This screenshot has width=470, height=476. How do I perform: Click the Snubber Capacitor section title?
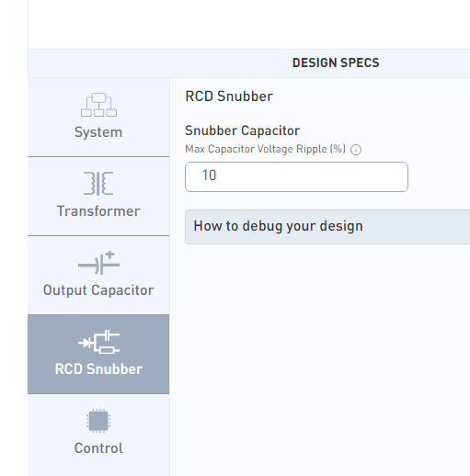pyautogui.click(x=243, y=130)
